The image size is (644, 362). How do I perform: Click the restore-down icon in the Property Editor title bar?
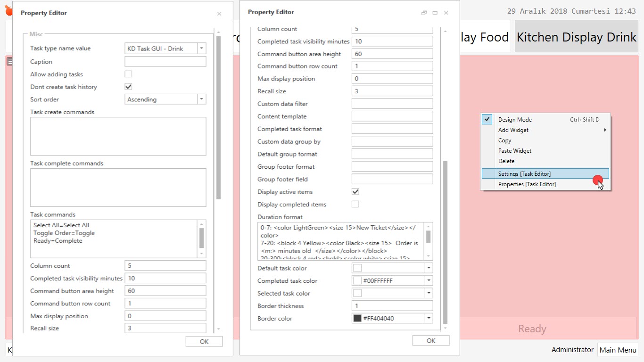[x=424, y=13]
